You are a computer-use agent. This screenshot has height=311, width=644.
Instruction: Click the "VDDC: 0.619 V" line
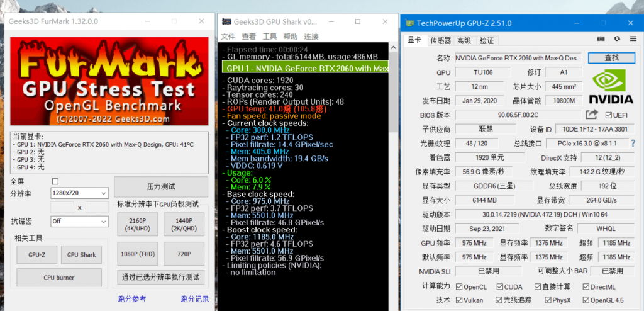(254, 166)
